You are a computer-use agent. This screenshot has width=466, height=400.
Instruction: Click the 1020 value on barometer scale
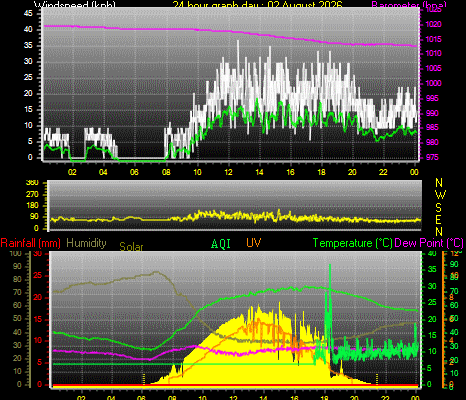point(433,24)
